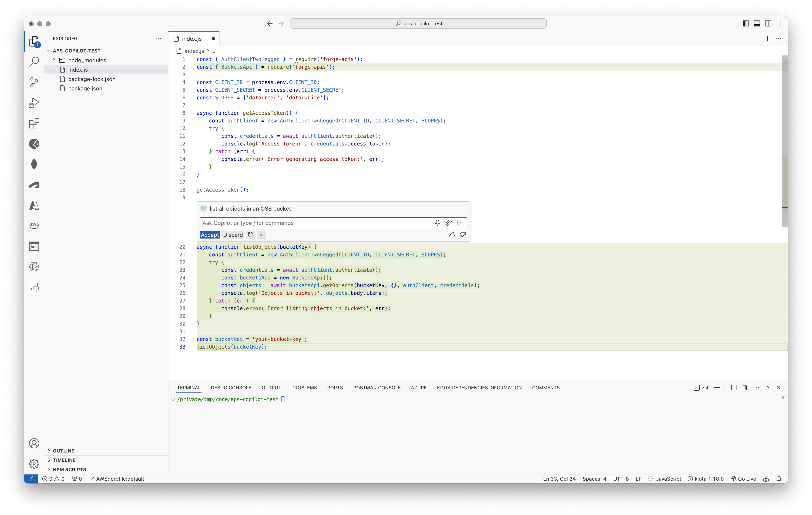This screenshot has height=515, width=812.
Task: Open the GitHub Copilot status bar menu
Action: coord(766,479)
